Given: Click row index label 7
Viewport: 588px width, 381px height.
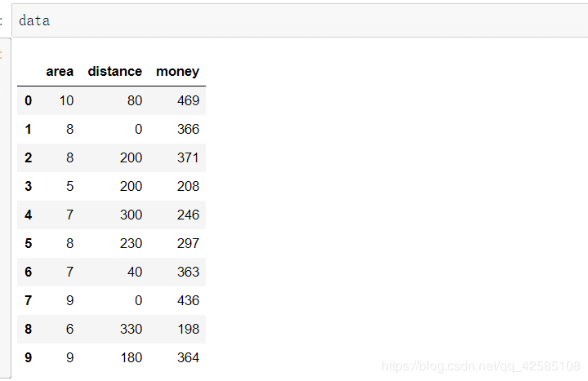Looking at the screenshot, I should pyautogui.click(x=29, y=300).
